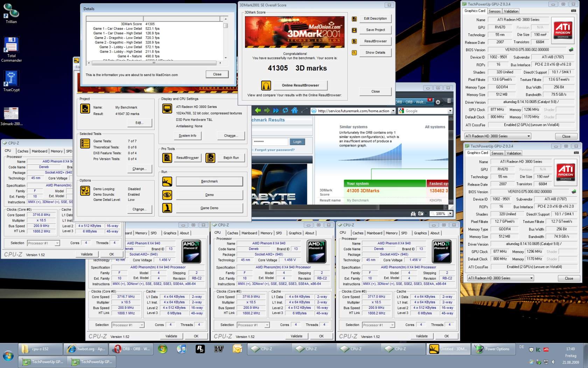Follow the Forgot your password link
The width and height of the screenshot is (588, 368).
[275, 150]
